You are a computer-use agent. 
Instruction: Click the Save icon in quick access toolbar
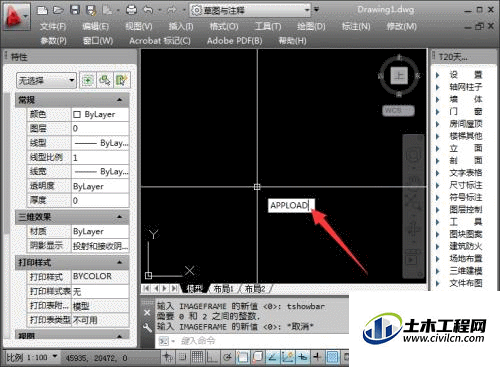tap(75, 10)
